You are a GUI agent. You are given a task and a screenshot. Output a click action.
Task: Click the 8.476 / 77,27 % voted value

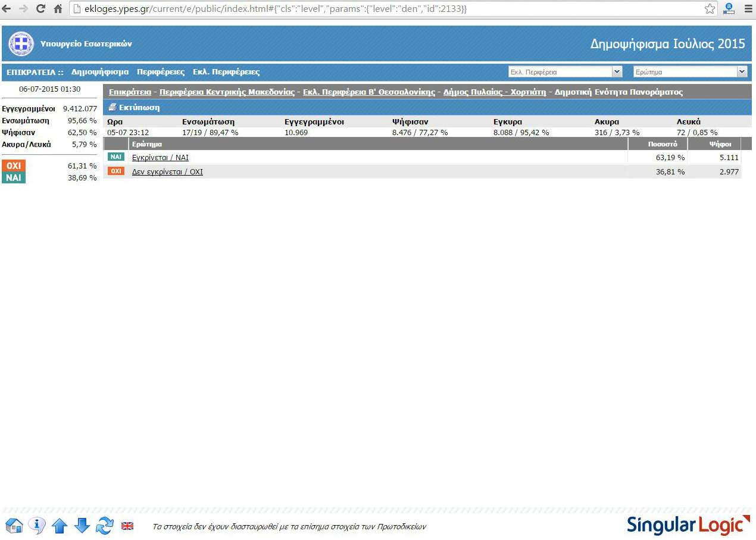(x=420, y=132)
